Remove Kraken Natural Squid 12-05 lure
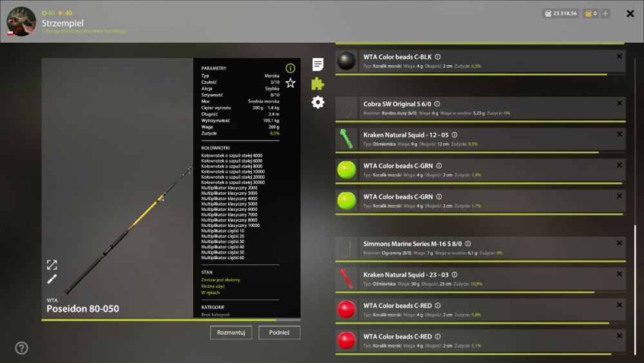 coord(620,134)
